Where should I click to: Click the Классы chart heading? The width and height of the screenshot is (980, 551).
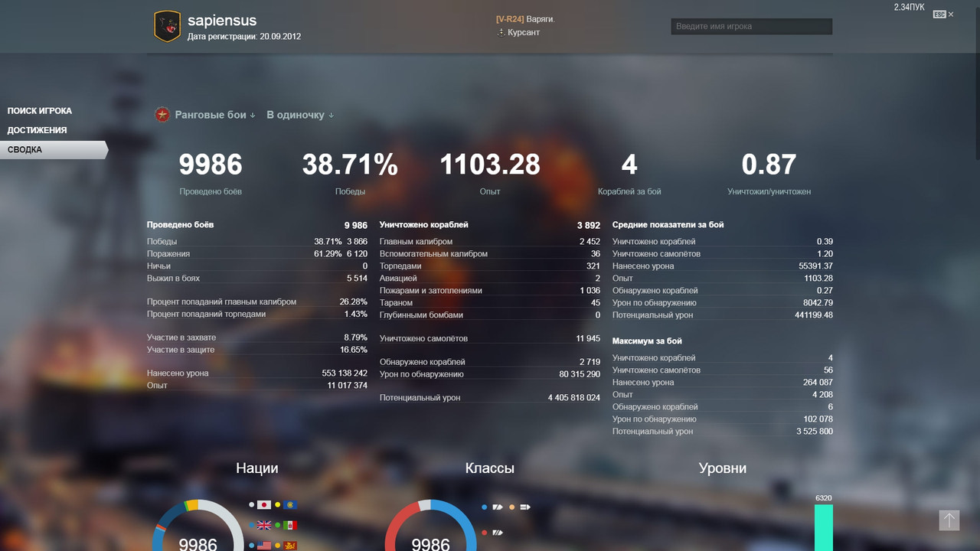[x=490, y=468]
